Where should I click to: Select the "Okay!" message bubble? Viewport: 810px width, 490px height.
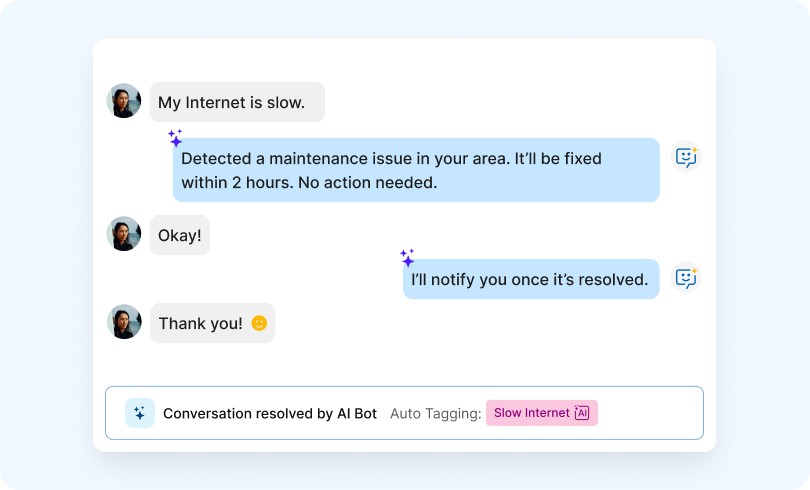(180, 235)
